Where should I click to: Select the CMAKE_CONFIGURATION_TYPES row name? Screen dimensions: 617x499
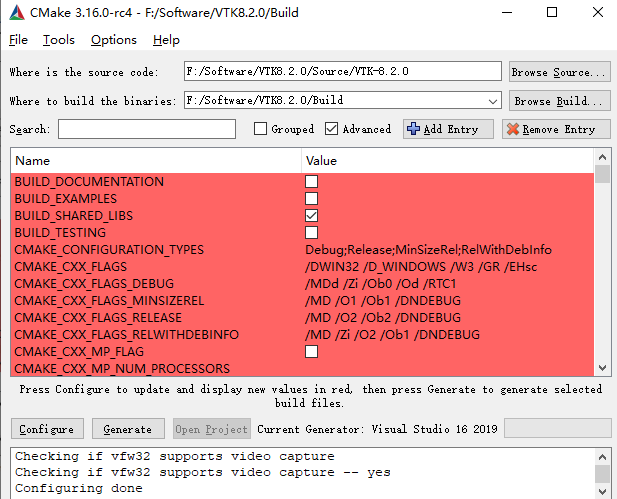(109, 250)
